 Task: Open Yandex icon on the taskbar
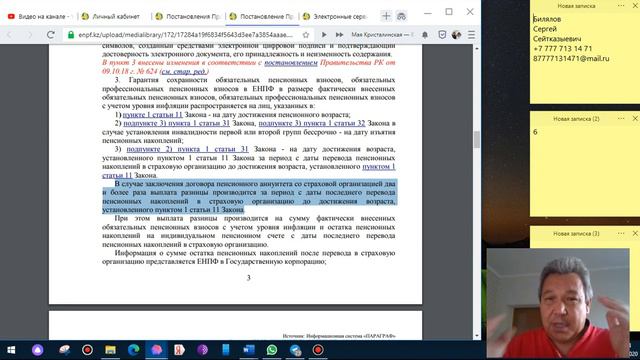(179, 350)
